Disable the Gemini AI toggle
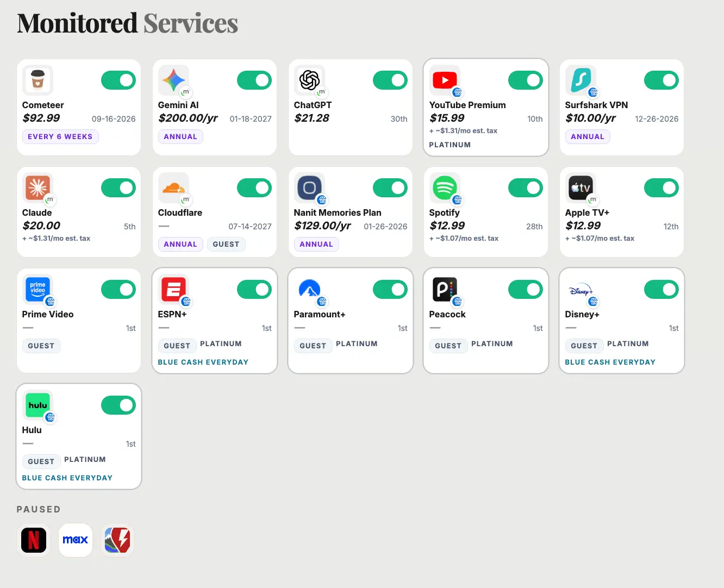Screen dimensions: 724x588 [254, 80]
